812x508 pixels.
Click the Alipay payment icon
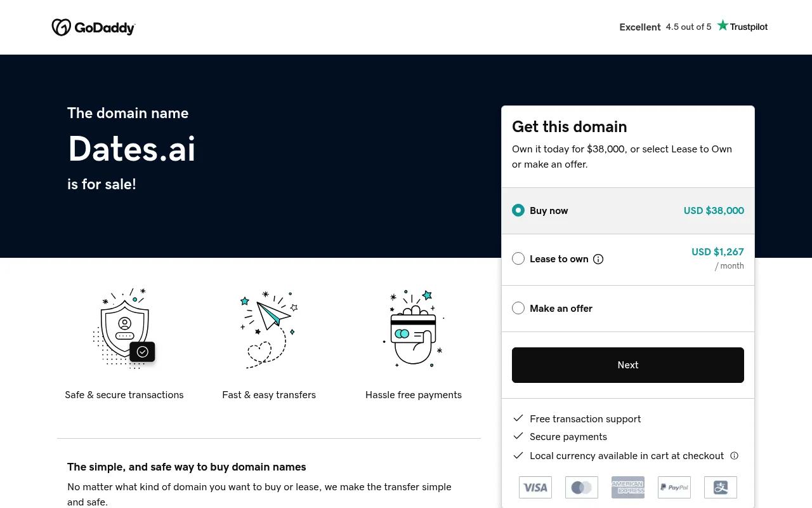pos(721,487)
